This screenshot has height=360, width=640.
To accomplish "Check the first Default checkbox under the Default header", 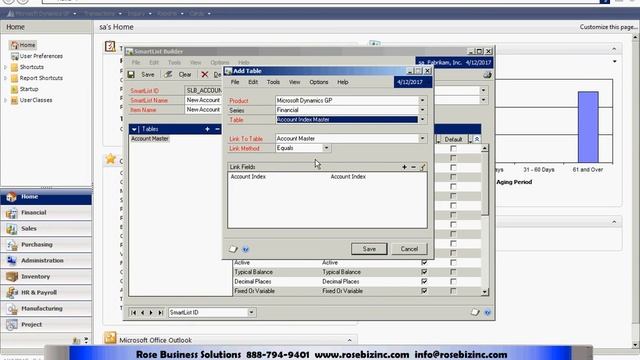I will pyautogui.click(x=453, y=149).
